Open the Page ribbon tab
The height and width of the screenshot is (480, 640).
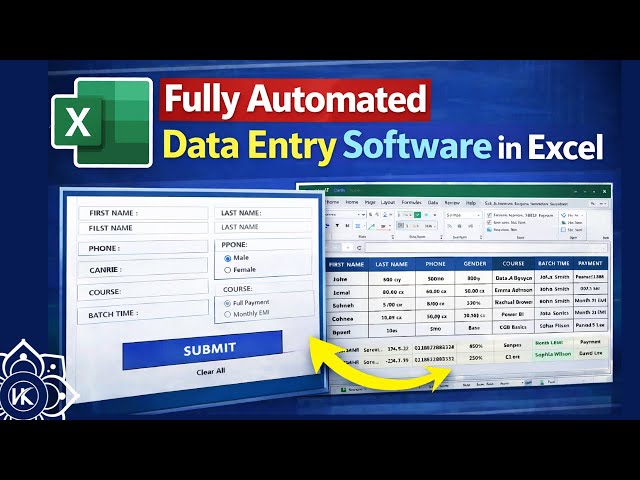(x=370, y=202)
